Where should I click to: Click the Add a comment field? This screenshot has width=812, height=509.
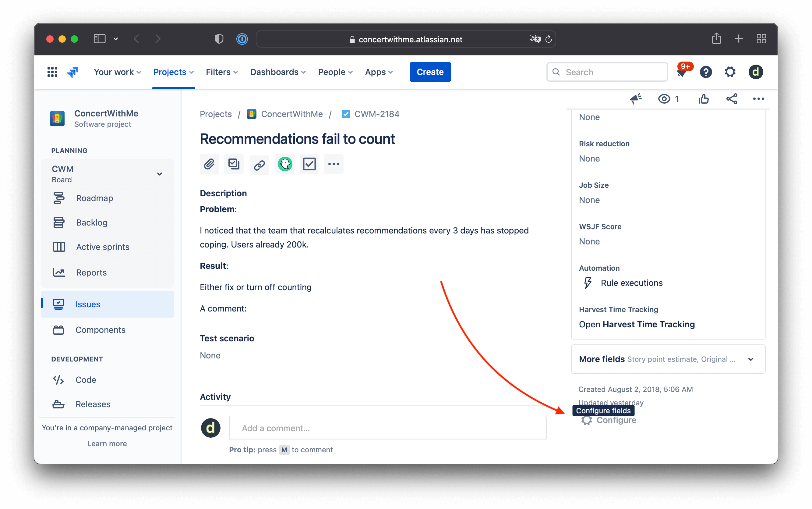point(387,428)
